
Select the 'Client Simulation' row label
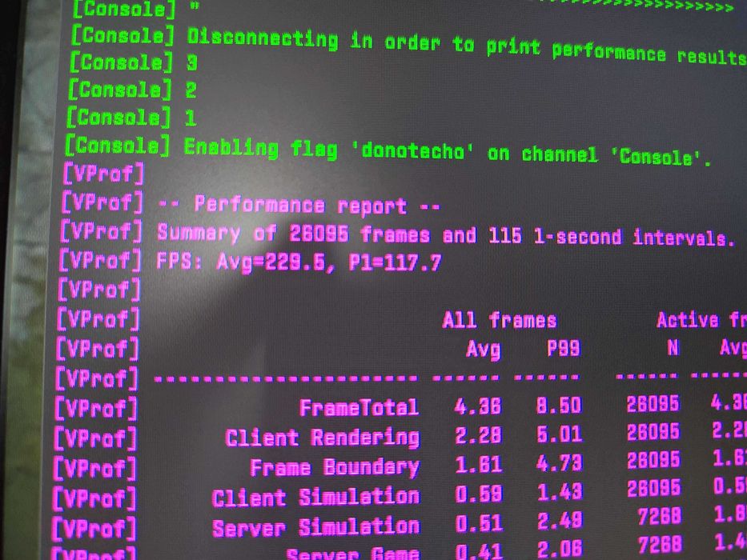point(315,498)
